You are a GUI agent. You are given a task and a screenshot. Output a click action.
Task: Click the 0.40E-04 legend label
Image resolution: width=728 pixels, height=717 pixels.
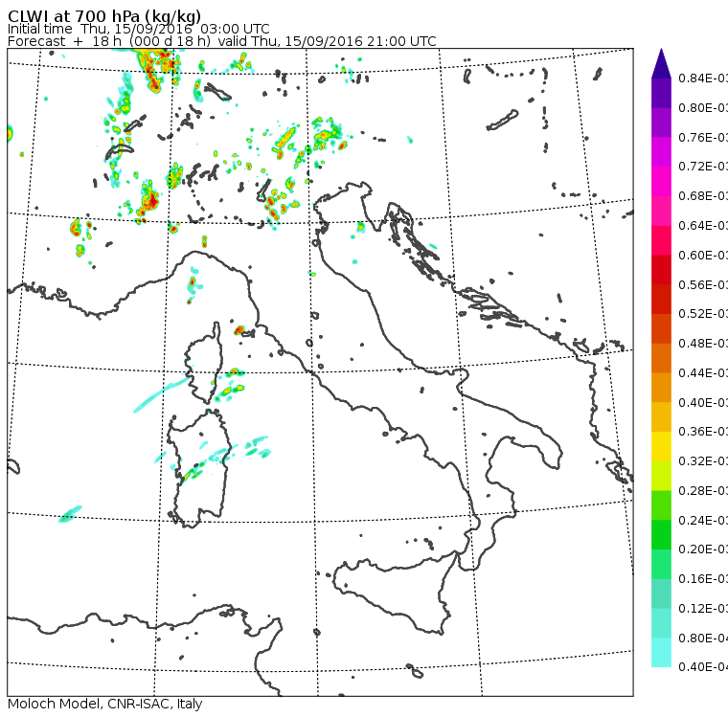tap(703, 667)
